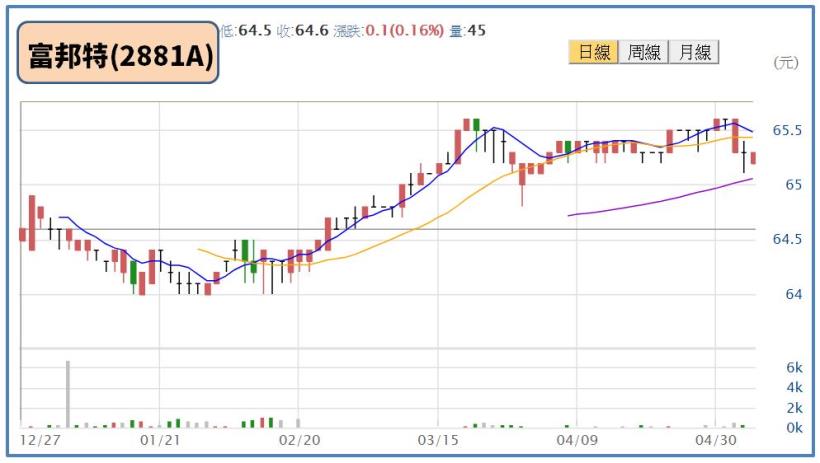Click the 04/09 date label
The image size is (820, 463).
click(577, 440)
